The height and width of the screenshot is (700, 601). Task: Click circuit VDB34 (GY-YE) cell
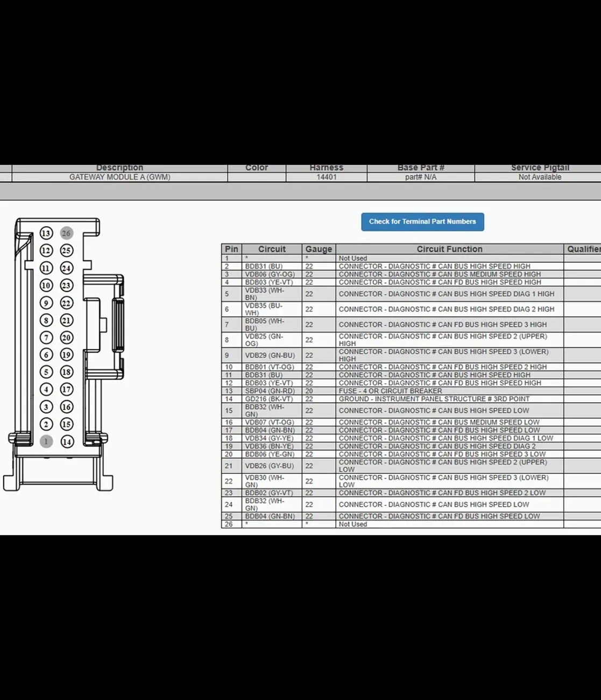[x=272, y=438]
